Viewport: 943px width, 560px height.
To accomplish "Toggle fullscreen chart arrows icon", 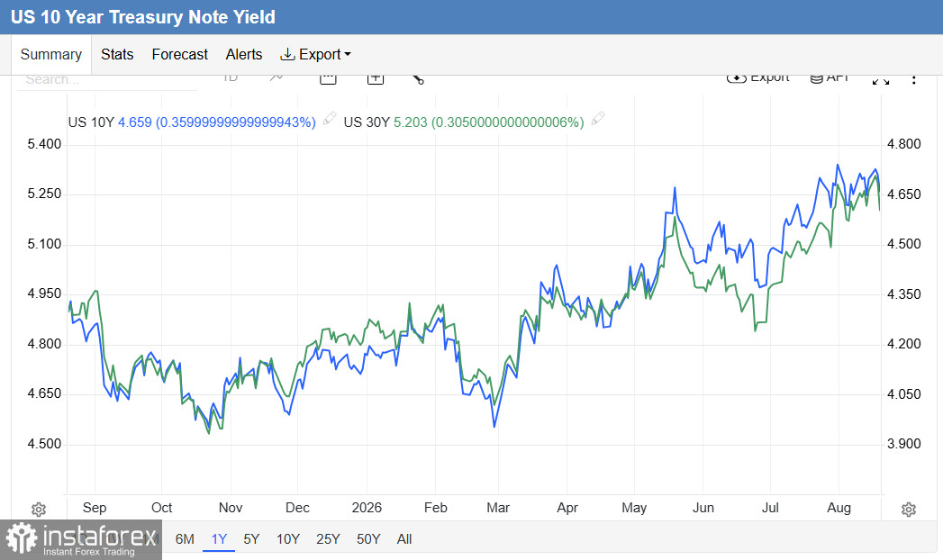I will click(x=881, y=80).
